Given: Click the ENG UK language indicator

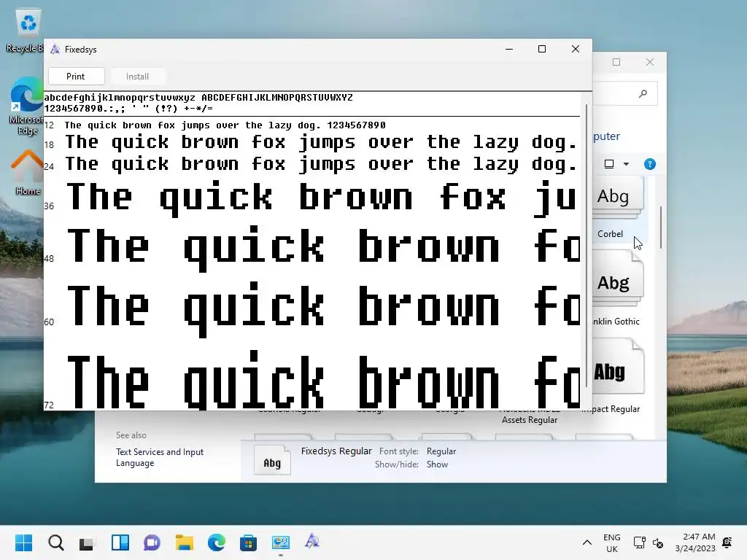Looking at the screenshot, I should coord(612,542).
